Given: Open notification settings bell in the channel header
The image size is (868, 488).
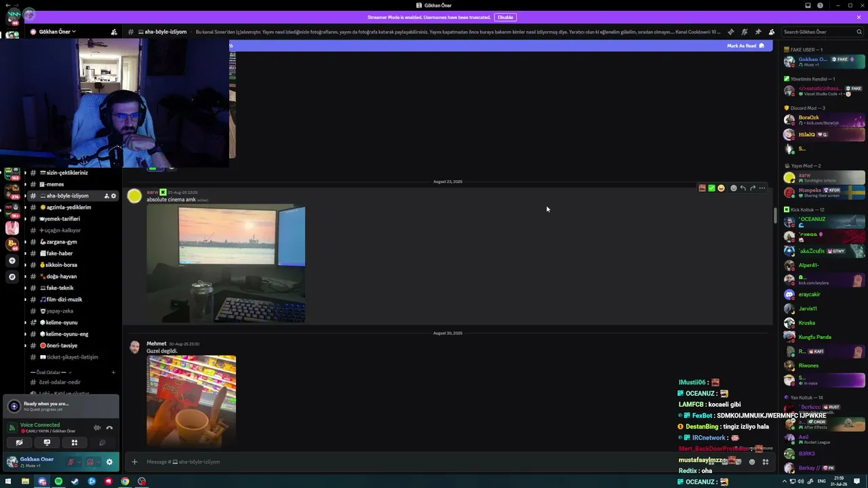Looking at the screenshot, I should point(745,32).
